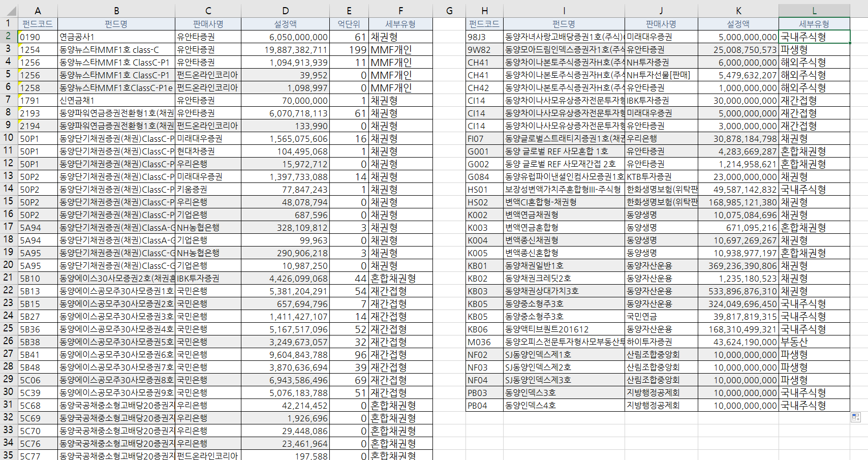This screenshot has width=868, height=460.
Task: Click fund name cell 변액연금채권형
Action: 564,214
